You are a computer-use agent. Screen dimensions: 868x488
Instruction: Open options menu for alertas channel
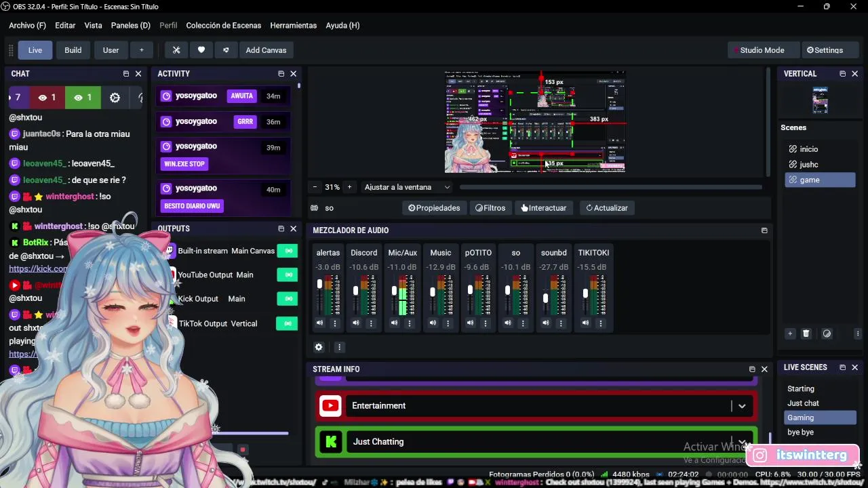click(334, 323)
